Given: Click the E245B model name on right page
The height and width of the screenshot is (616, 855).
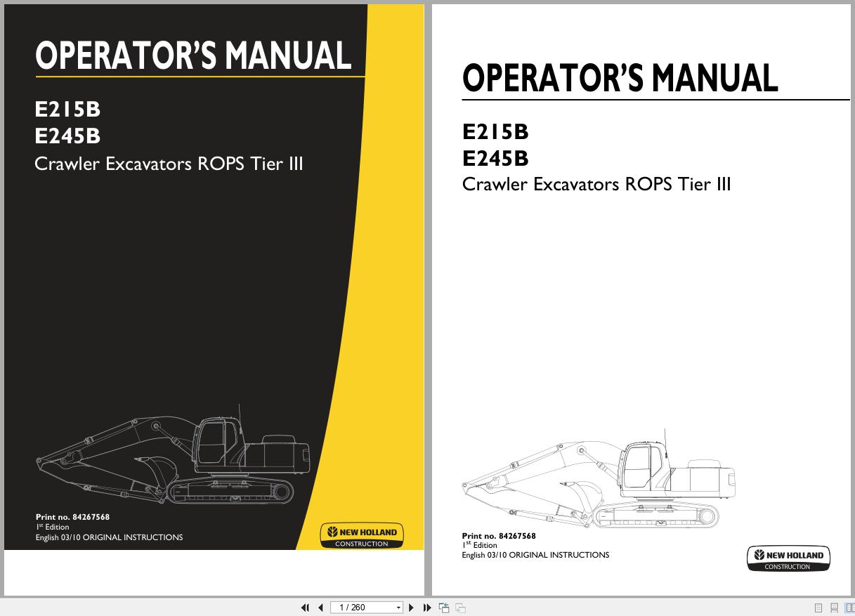Looking at the screenshot, I should pyautogui.click(x=495, y=158).
